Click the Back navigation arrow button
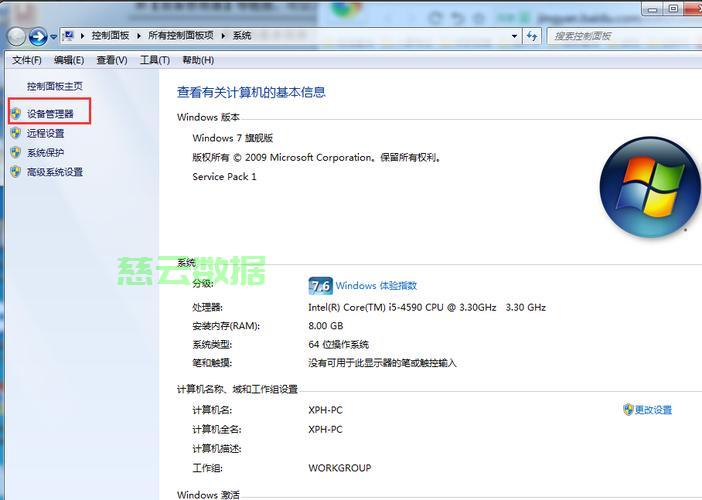 point(16,37)
